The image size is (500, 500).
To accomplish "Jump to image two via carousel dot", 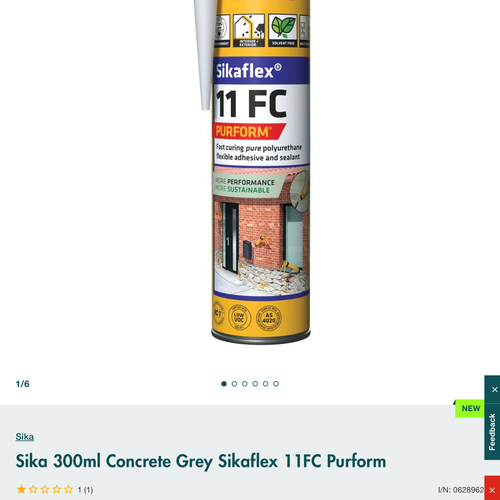I will 234,384.
